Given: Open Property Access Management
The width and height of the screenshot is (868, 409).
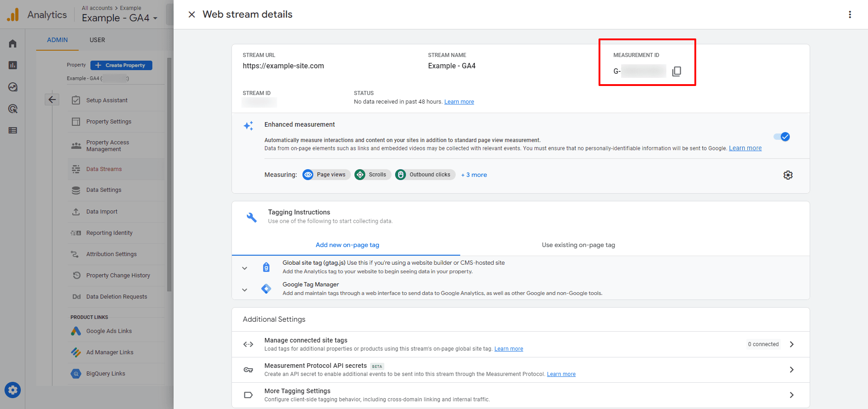Looking at the screenshot, I should point(116,146).
